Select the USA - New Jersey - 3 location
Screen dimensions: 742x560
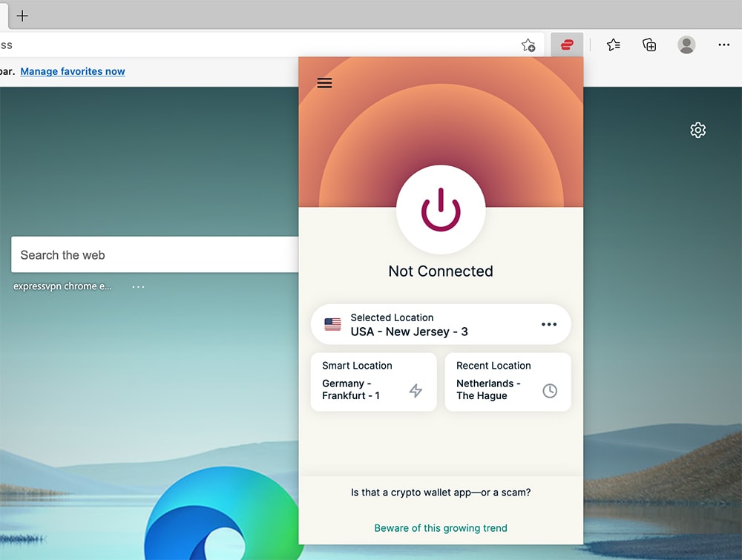(x=441, y=324)
